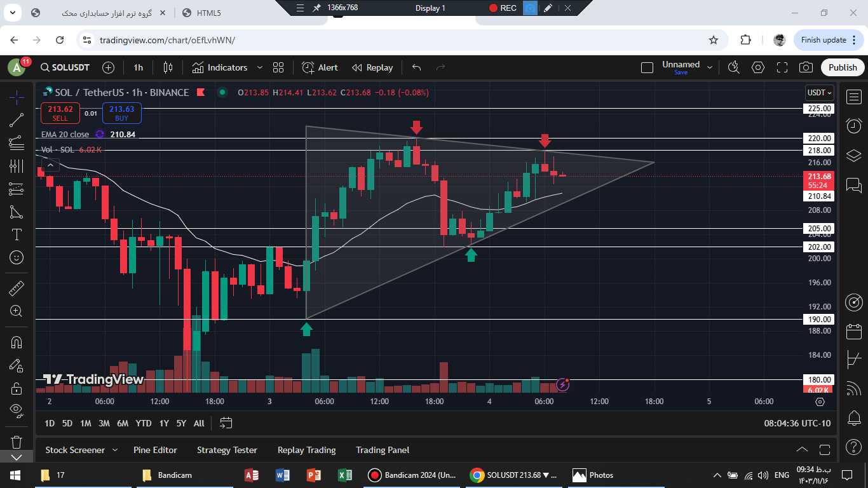Select the trend line drawing tool
Viewport: 868px width, 488px height.
(x=17, y=120)
